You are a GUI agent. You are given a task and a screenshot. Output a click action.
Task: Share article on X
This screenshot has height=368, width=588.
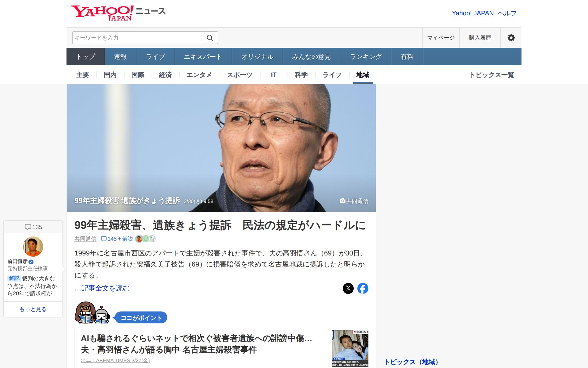[x=348, y=288]
